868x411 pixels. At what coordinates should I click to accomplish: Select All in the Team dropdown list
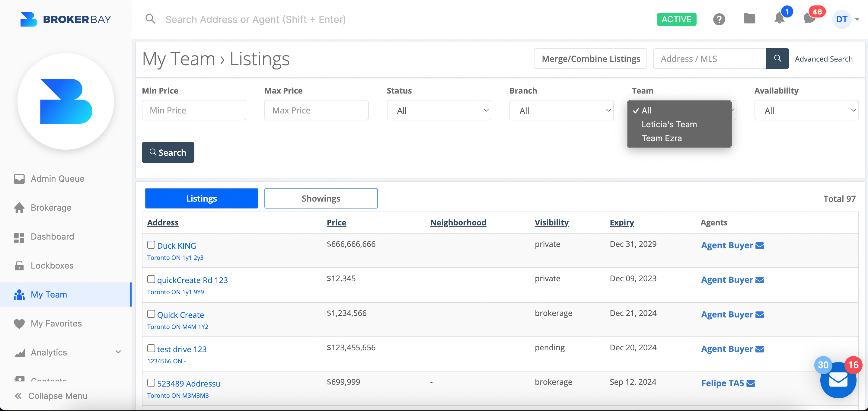679,110
